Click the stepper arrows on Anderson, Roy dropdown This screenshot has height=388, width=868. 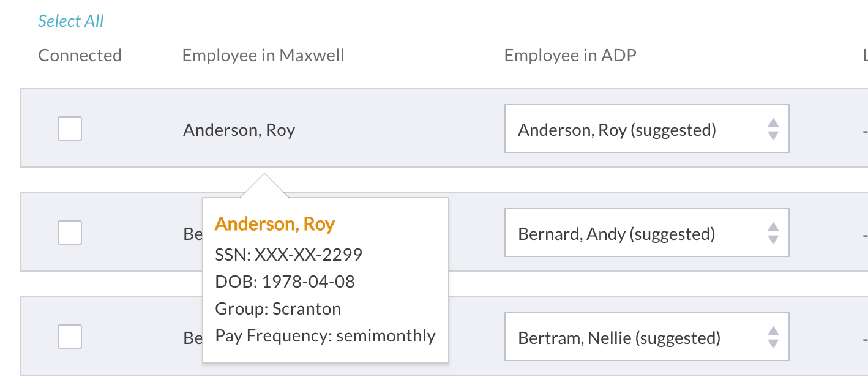(773, 129)
